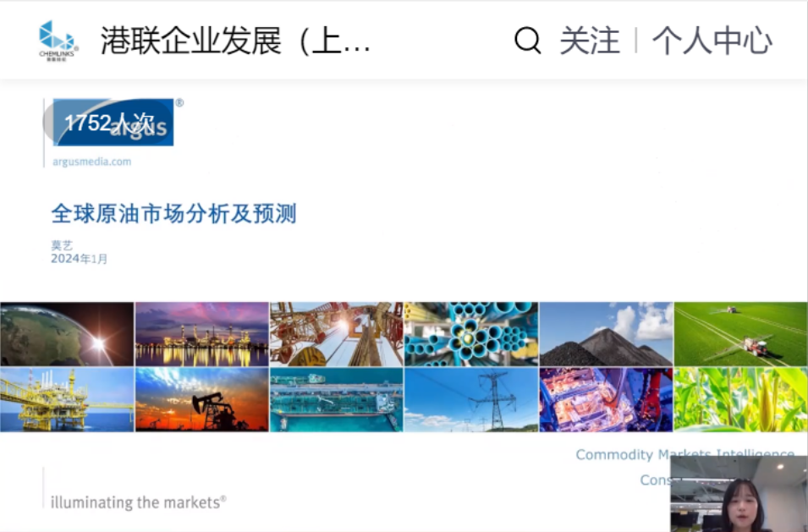Click the 港联企业发展 channel title
808x532 pixels.
click(x=235, y=40)
